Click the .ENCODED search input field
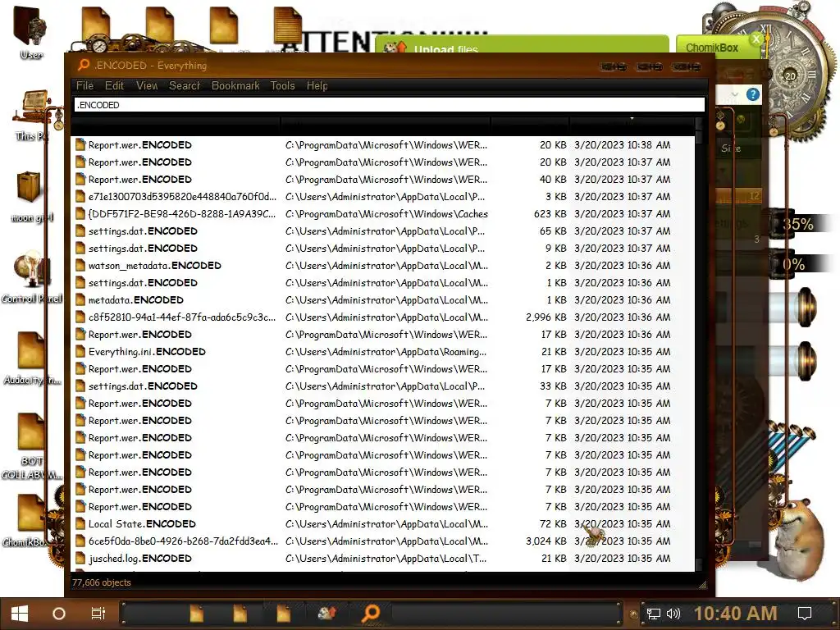840x630 pixels. click(389, 105)
